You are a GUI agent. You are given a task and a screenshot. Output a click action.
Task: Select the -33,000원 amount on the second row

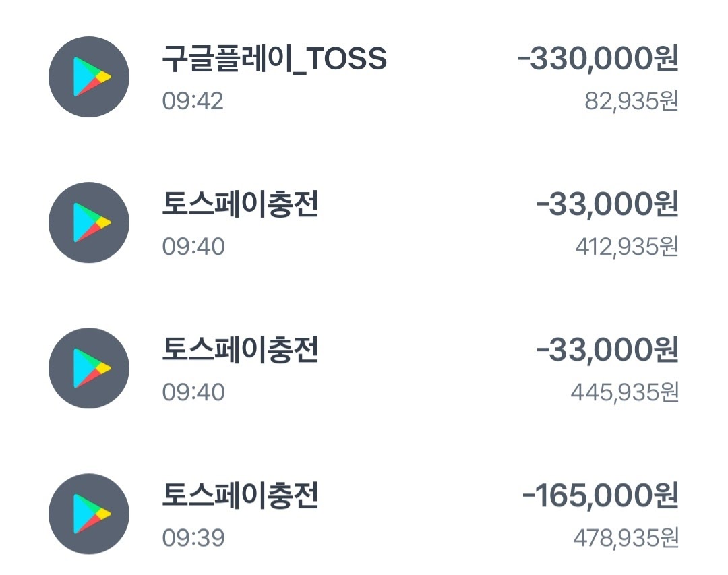(609, 206)
